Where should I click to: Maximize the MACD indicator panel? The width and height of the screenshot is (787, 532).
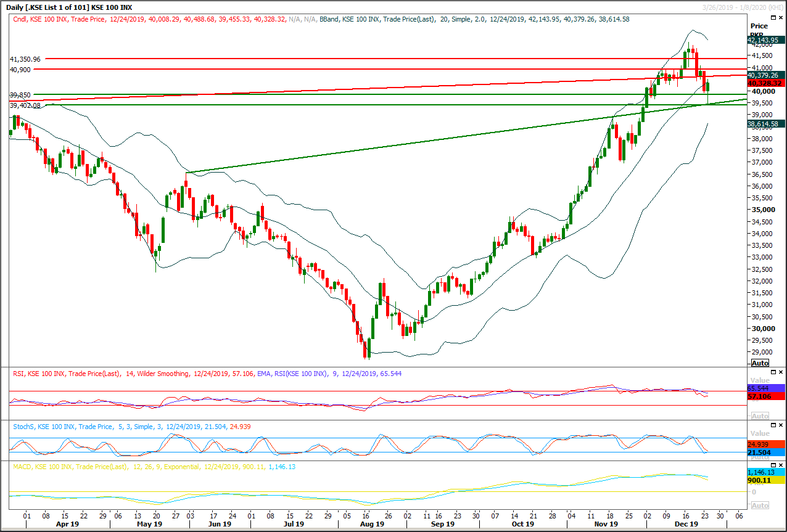pyautogui.click(x=773, y=465)
